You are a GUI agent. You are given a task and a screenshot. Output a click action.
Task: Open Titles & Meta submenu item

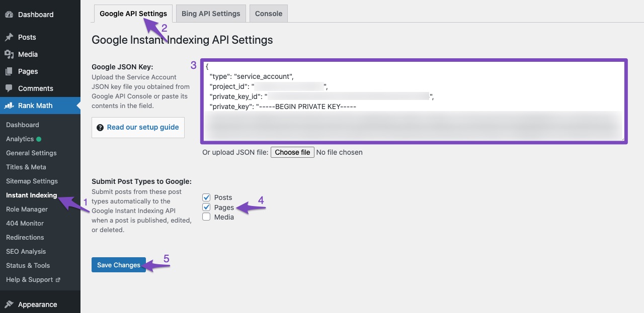click(26, 167)
